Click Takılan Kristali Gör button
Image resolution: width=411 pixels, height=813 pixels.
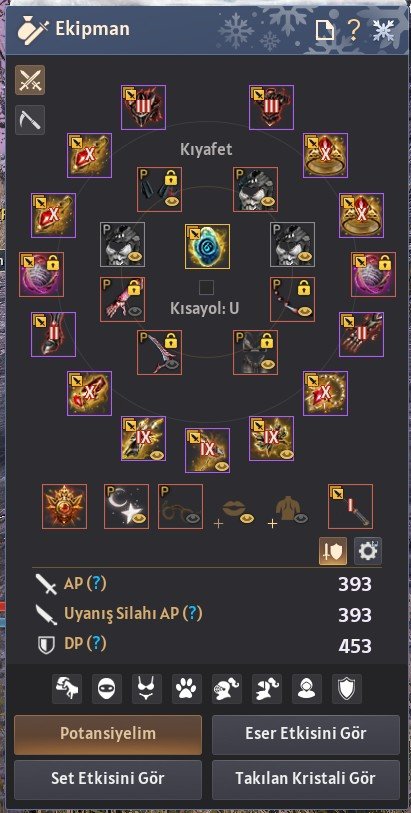pos(306,779)
